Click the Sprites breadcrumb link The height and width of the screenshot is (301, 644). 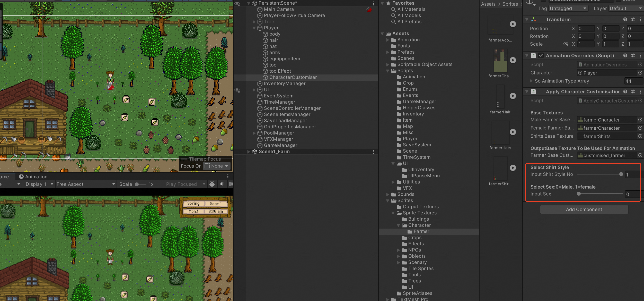pos(510,4)
